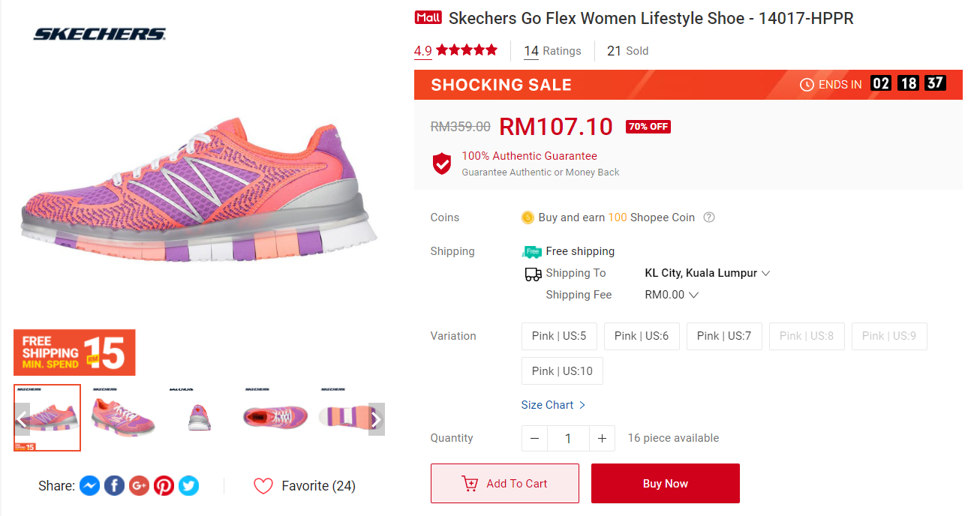Share product on Twitter
This screenshot has width=980, height=516.
(x=188, y=486)
